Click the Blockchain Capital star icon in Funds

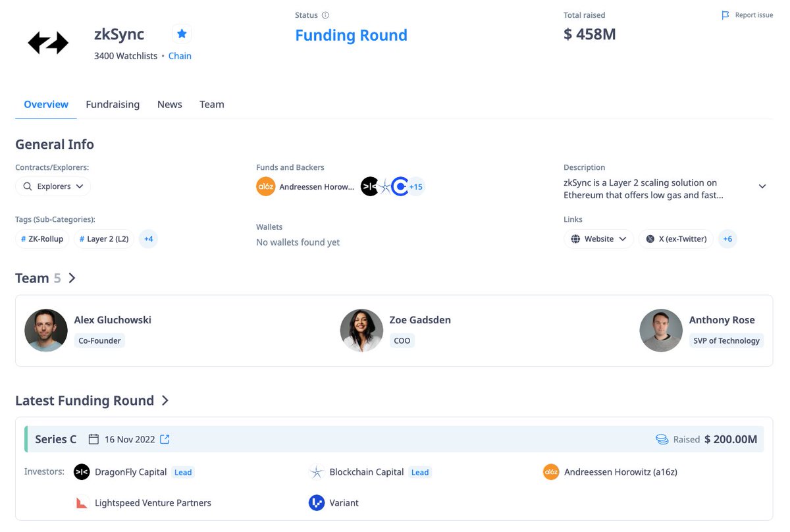coord(384,187)
